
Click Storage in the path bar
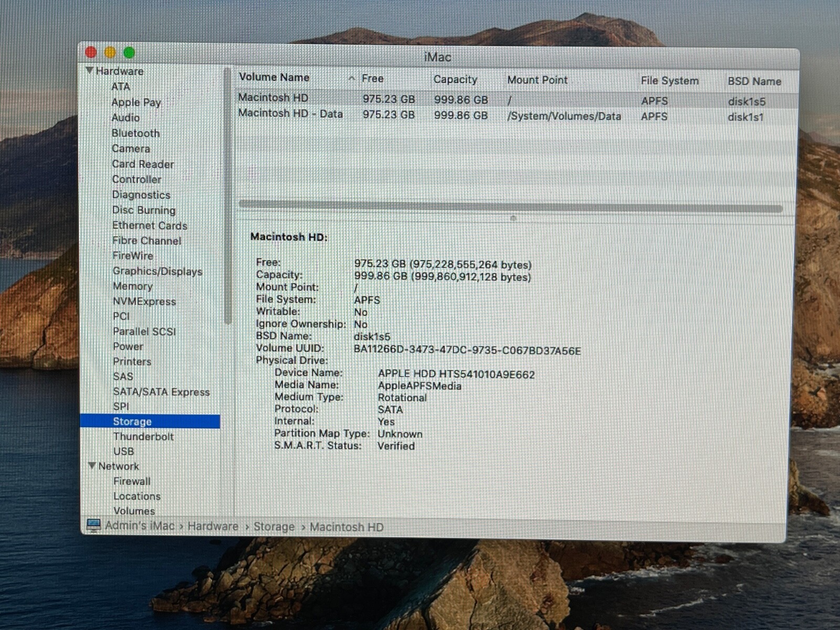click(x=274, y=527)
